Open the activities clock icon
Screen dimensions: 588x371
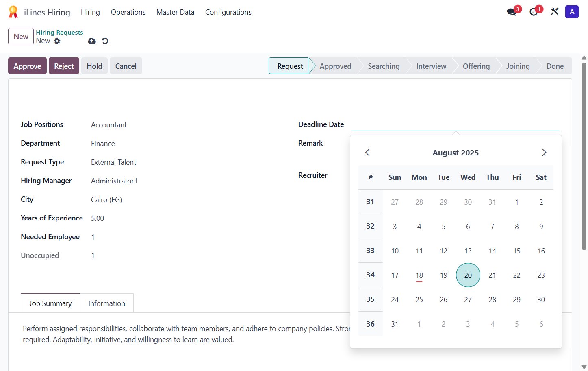pos(534,12)
